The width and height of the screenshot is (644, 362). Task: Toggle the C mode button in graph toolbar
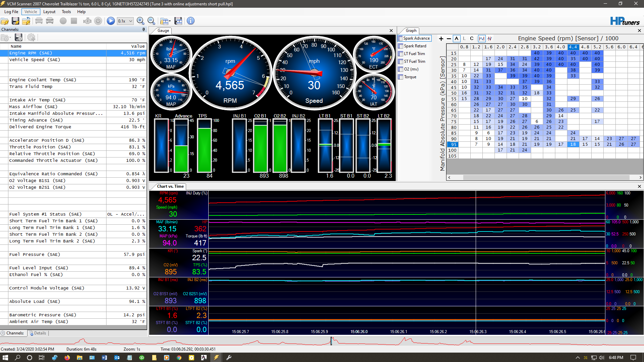(x=472, y=39)
